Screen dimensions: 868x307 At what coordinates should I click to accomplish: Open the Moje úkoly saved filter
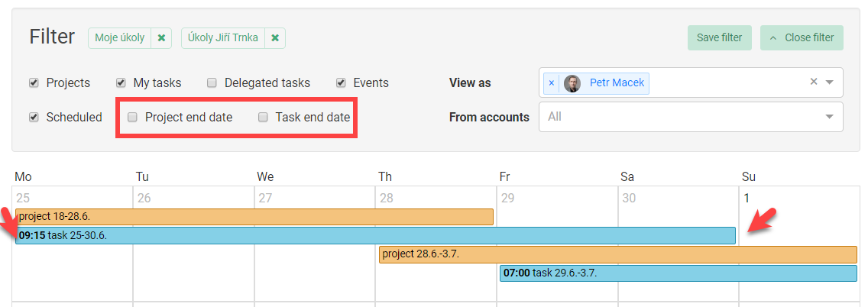(x=119, y=38)
